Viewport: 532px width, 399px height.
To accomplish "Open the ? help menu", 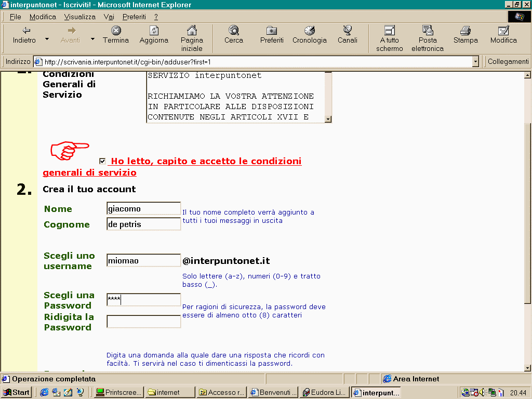I will coord(156,17).
